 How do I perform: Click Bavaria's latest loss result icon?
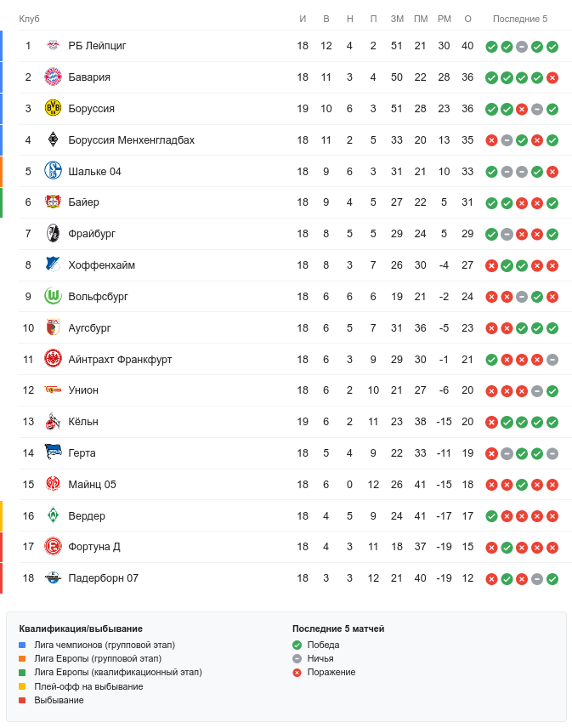[x=552, y=77]
